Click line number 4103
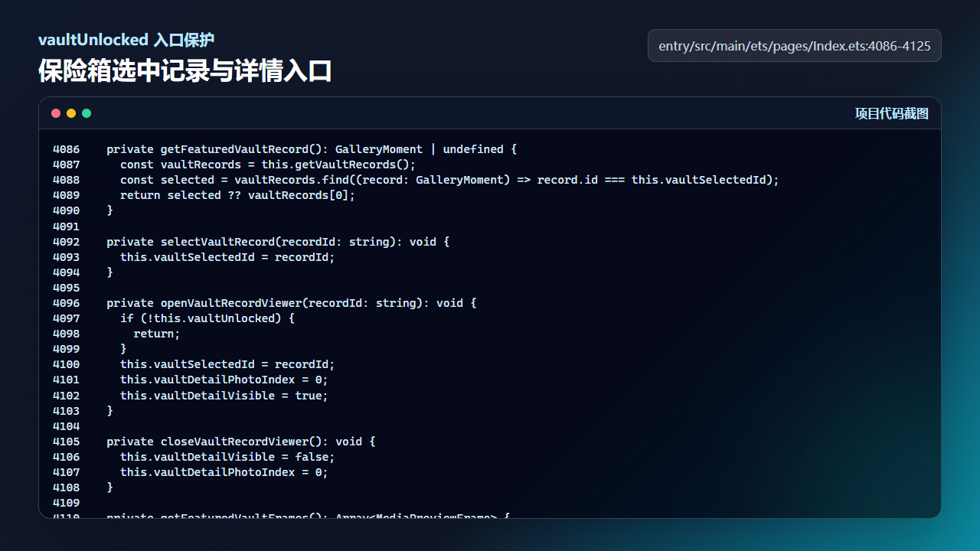Viewport: 980px width, 551px height. (66, 411)
